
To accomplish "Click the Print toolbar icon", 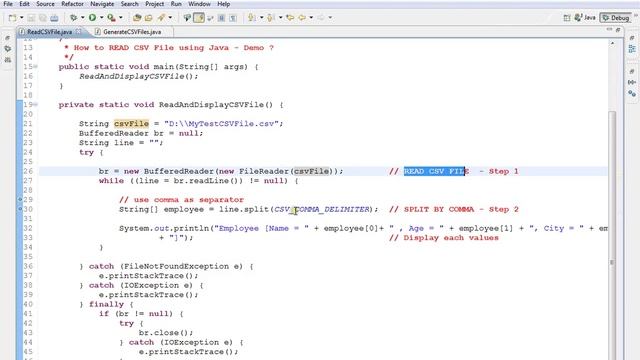I will click(x=54, y=18).
